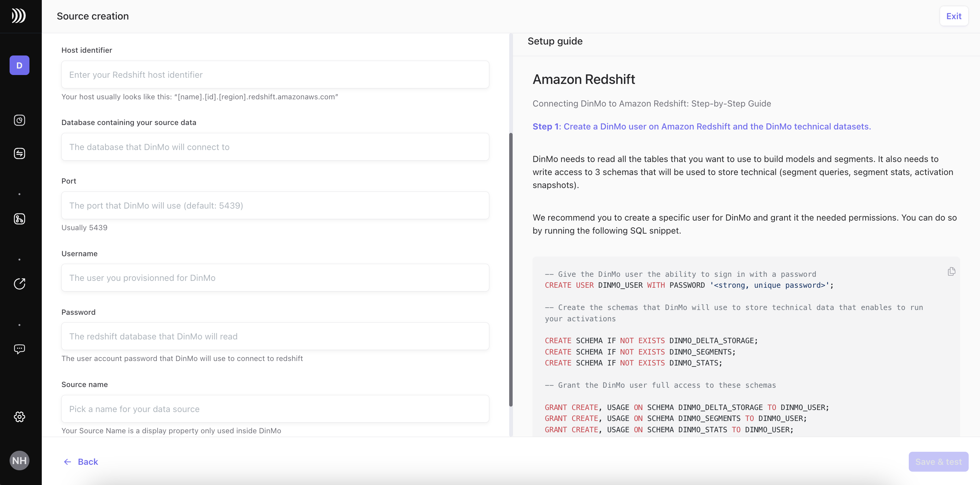Screen dimensions: 980x485
Task: Click the 'Connecting DinMo to Amazon Redshift' subtitle
Action: 652,103
